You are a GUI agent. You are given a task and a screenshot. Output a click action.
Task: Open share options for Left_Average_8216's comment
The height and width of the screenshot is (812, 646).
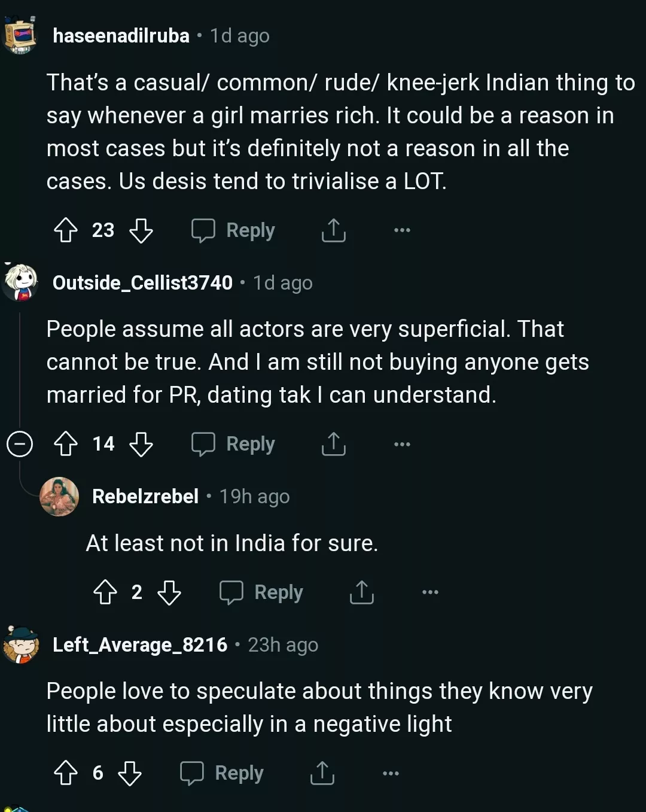coord(322,773)
